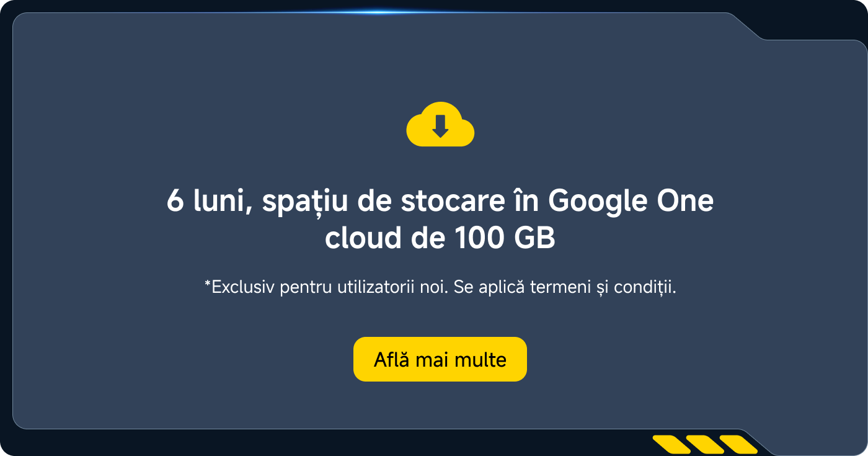Click the second yellow chevron decoration
This screenshot has width=868, height=456.
705,444
